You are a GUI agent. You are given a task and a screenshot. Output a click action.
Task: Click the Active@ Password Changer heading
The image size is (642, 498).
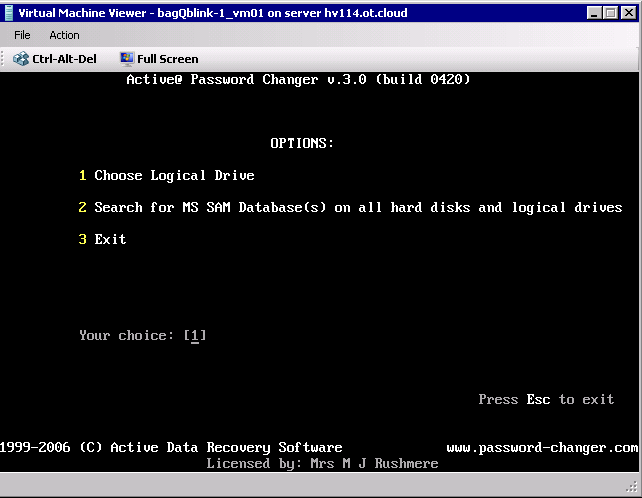pyautogui.click(x=298, y=79)
